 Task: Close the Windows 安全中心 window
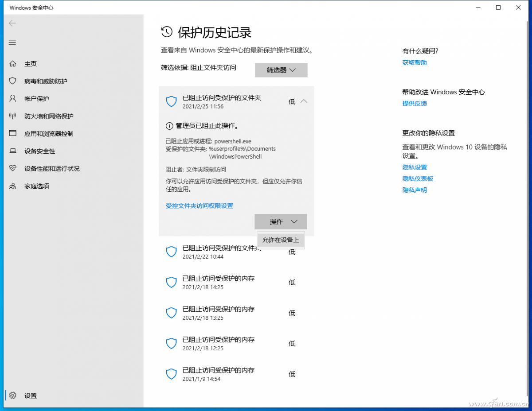[x=519, y=8]
